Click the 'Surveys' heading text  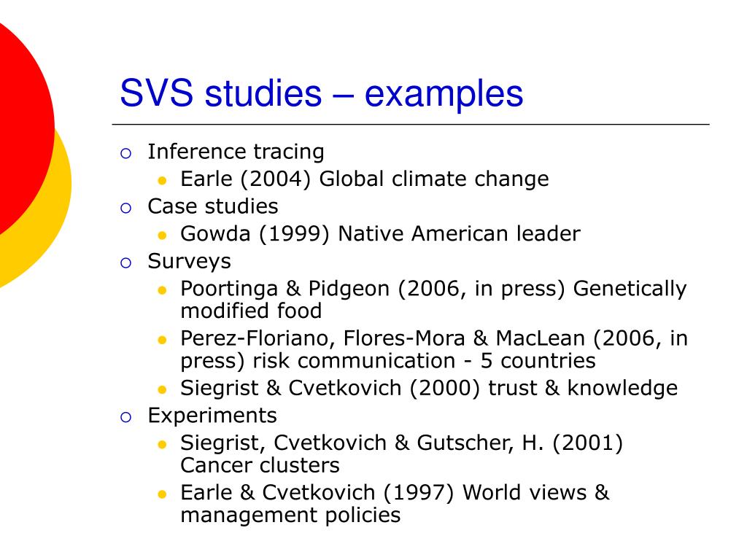tap(189, 262)
